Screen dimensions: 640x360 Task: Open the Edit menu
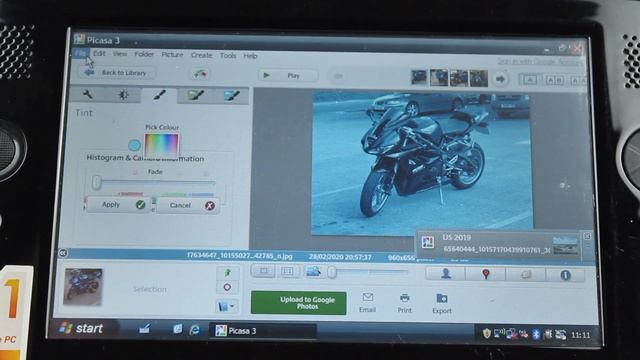(x=99, y=53)
